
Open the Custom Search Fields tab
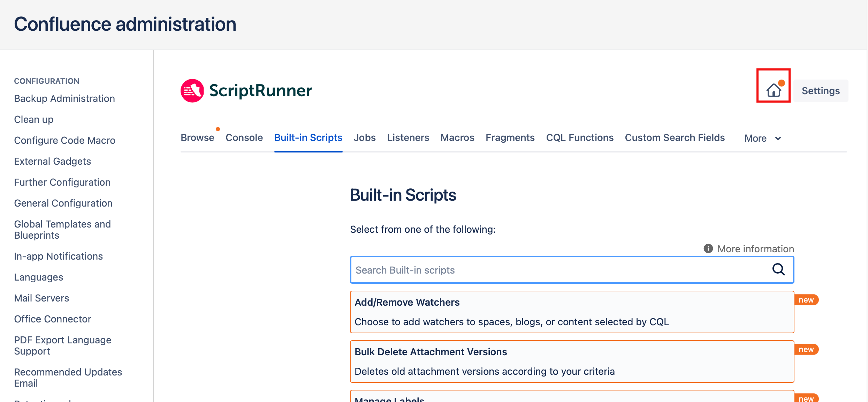pos(675,137)
